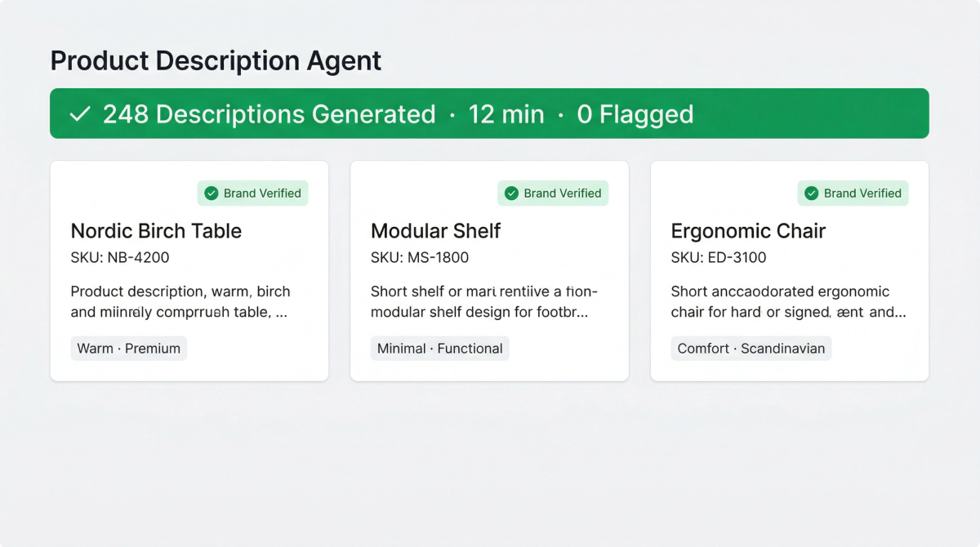The height and width of the screenshot is (547, 980).
Task: Expand the truncated Modular Shelf description
Action: [x=482, y=301]
